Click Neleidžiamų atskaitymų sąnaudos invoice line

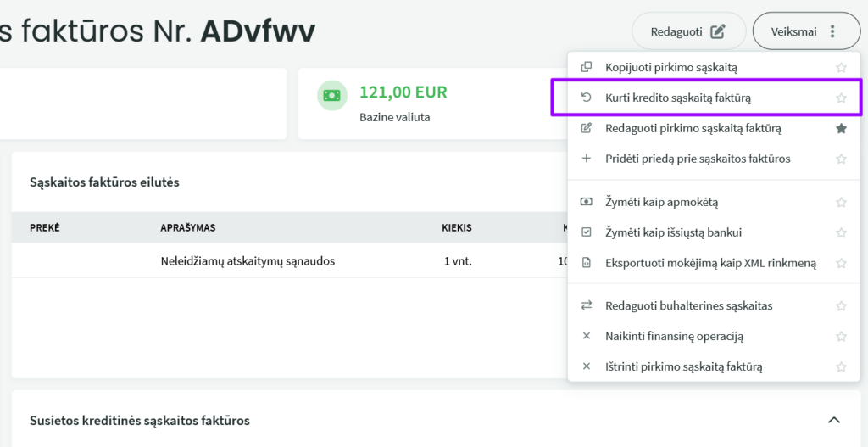point(248,261)
